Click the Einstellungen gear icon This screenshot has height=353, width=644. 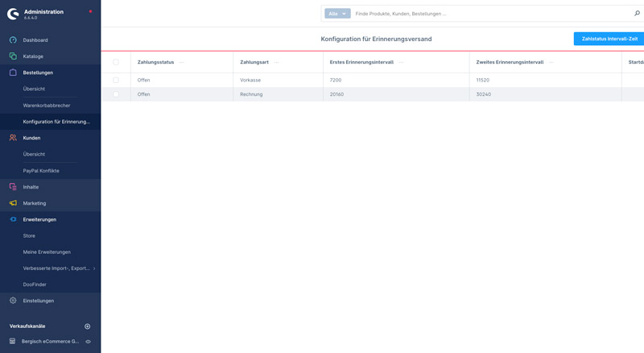coord(13,301)
